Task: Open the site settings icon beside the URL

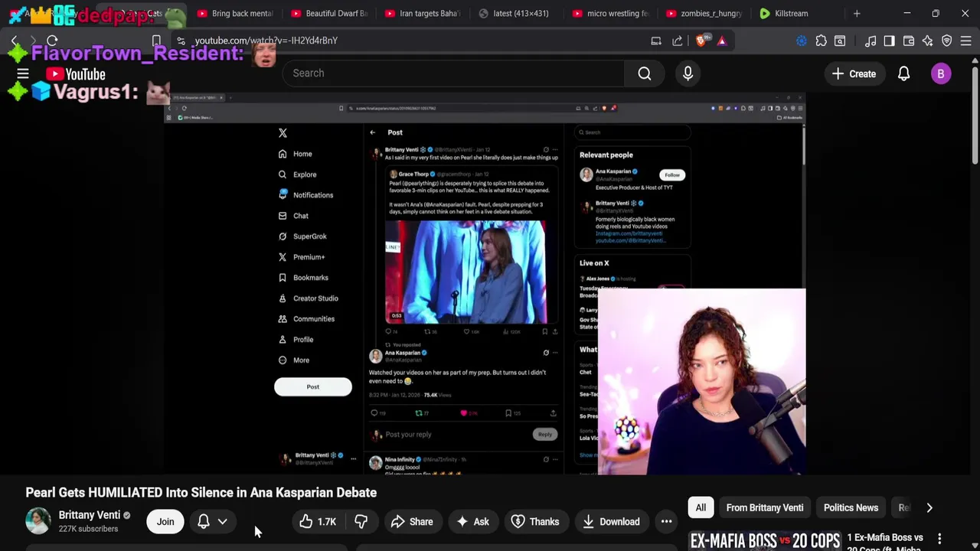Action: 181,41
